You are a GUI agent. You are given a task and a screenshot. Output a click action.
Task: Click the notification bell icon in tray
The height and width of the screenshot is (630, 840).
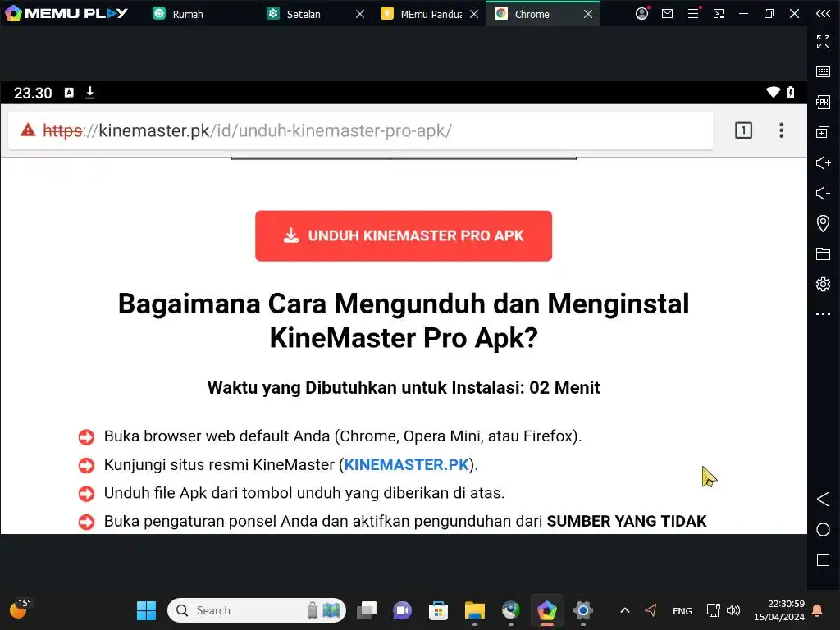click(x=818, y=610)
